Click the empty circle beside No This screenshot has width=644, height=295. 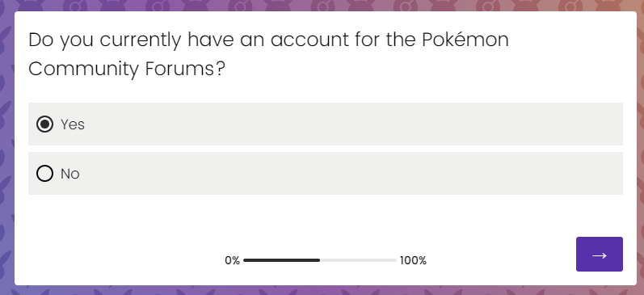(44, 174)
